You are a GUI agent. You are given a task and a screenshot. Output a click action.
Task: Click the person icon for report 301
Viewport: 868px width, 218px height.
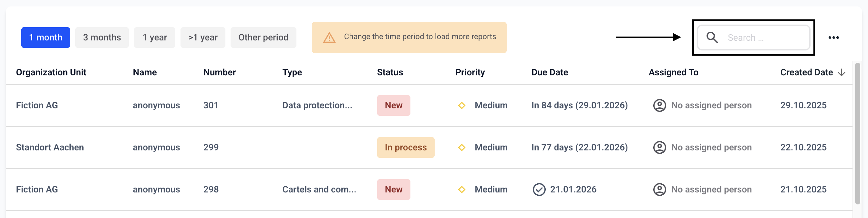coord(659,105)
